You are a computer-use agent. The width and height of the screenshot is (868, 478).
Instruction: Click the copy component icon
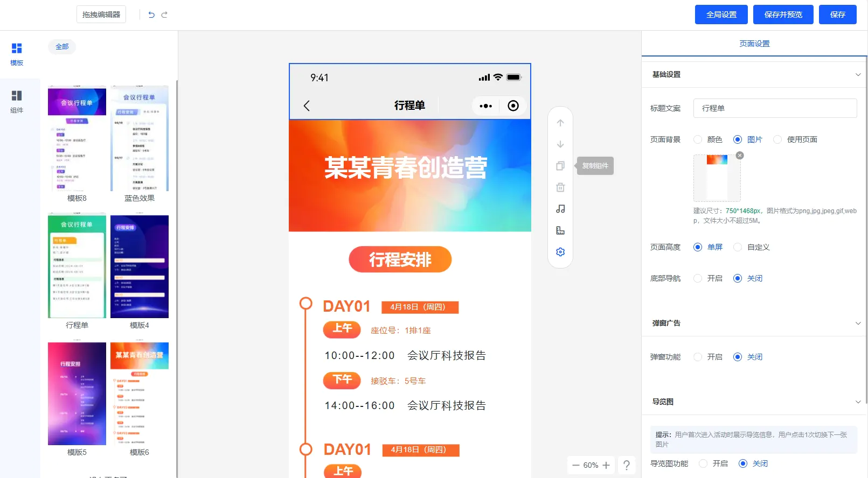click(560, 166)
